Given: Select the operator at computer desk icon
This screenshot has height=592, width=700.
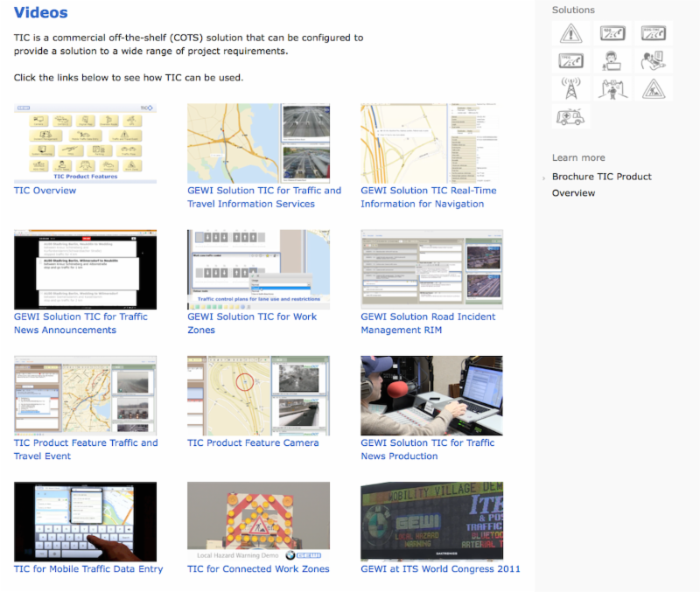Looking at the screenshot, I should 654,61.
